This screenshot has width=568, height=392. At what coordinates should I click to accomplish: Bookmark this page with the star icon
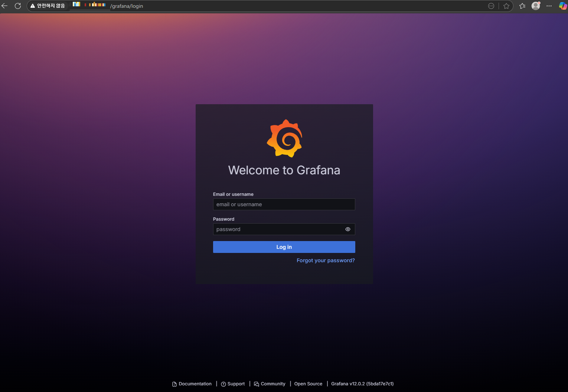[506, 6]
